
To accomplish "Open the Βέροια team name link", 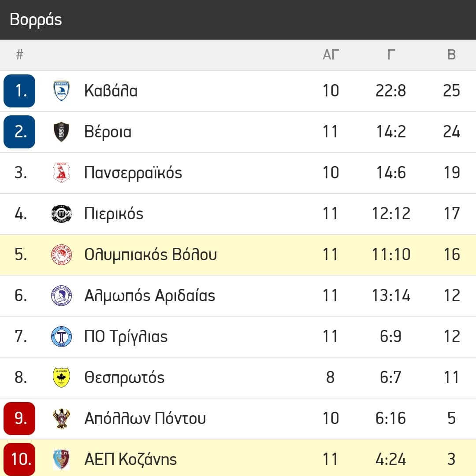I will point(108,132).
